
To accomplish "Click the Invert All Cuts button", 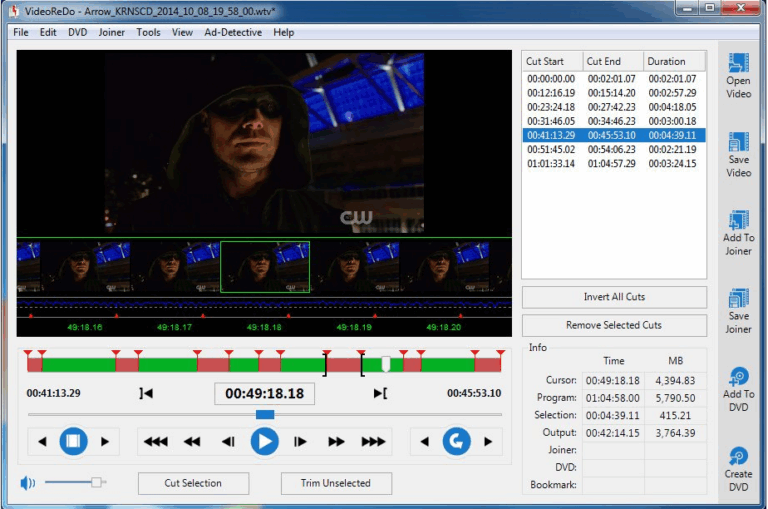I will (x=614, y=297).
